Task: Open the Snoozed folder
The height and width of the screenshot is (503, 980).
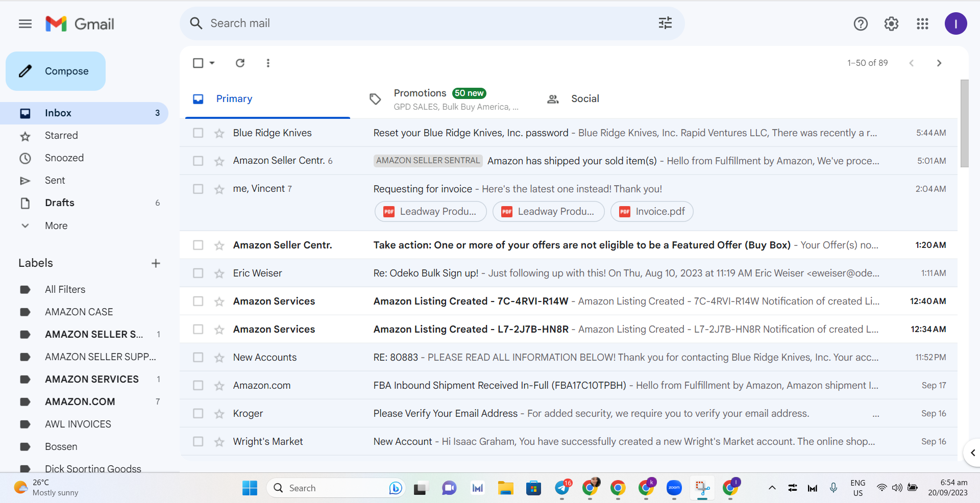Action: [x=84, y=158]
